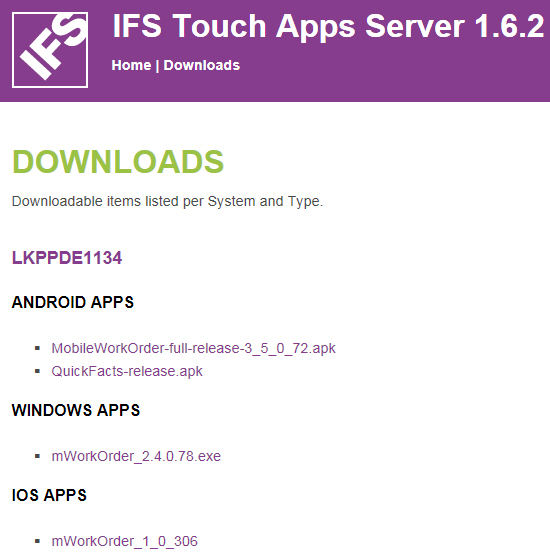
Task: Click the bullet beside QuickFacts-release.apk
Action: [x=37, y=371]
